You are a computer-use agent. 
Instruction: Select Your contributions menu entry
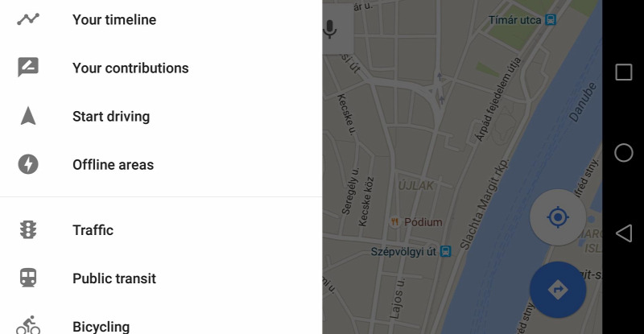pyautogui.click(x=161, y=68)
